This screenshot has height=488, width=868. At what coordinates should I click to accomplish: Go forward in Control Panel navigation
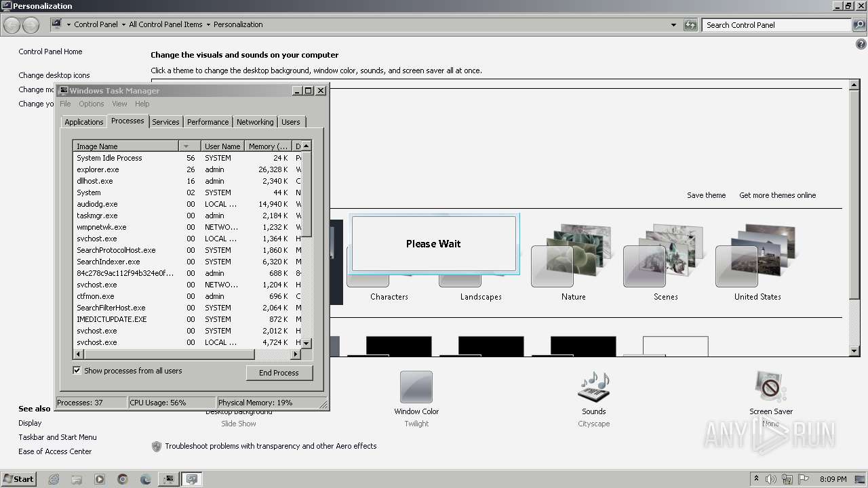pyautogui.click(x=31, y=25)
